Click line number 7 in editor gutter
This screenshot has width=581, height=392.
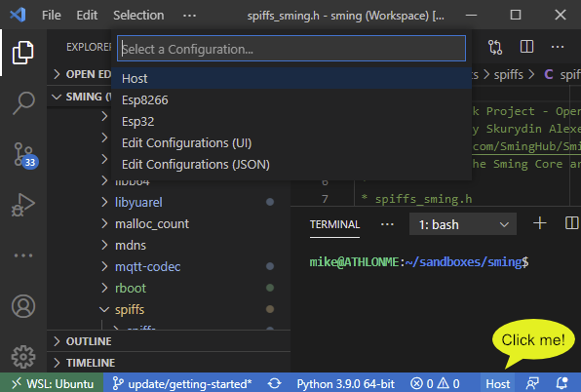coord(325,199)
